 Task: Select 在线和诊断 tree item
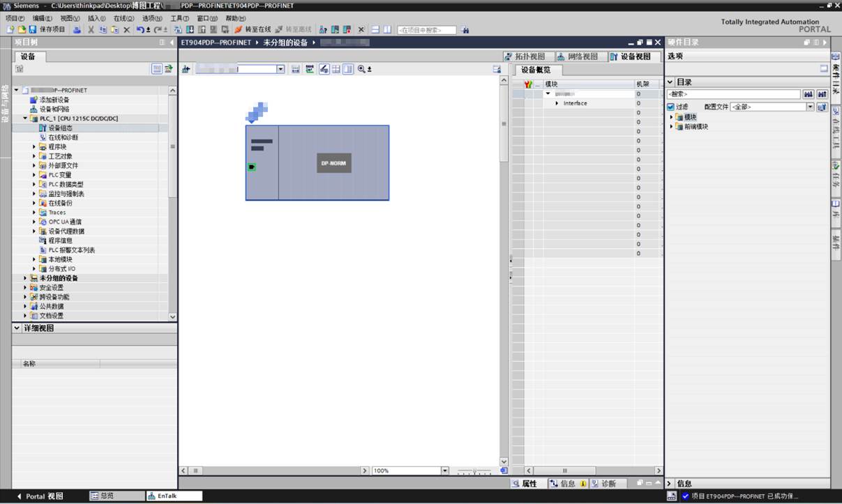tap(63, 137)
